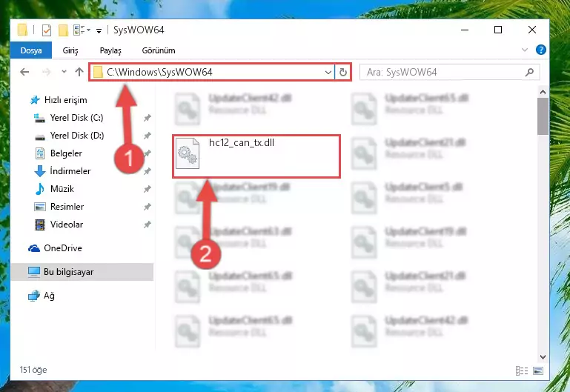This screenshot has width=570, height=392.
Task: Go up one folder level
Action: 79,72
